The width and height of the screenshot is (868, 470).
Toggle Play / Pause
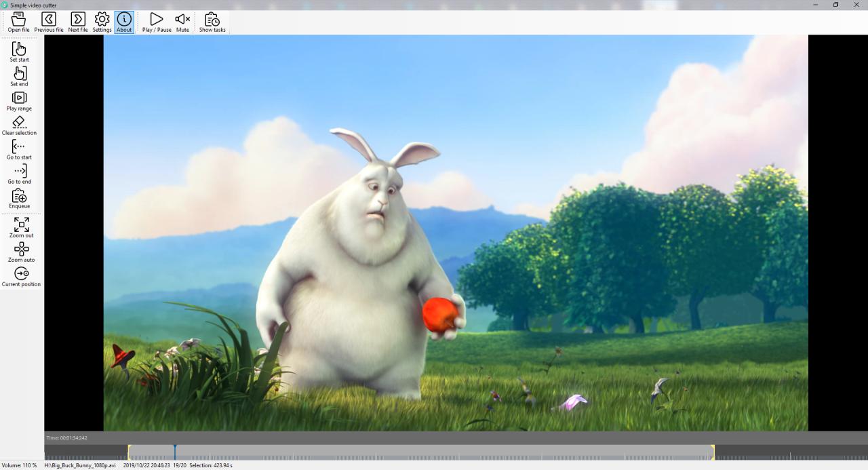pos(157,22)
